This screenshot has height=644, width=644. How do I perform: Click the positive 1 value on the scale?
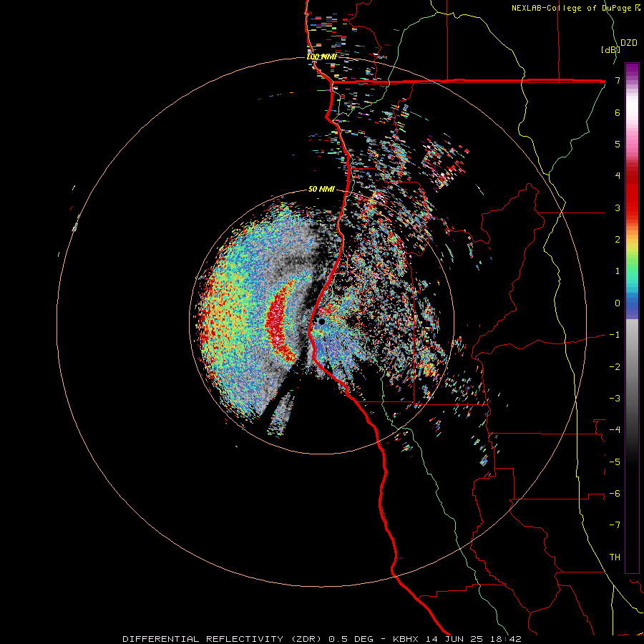coord(618,271)
